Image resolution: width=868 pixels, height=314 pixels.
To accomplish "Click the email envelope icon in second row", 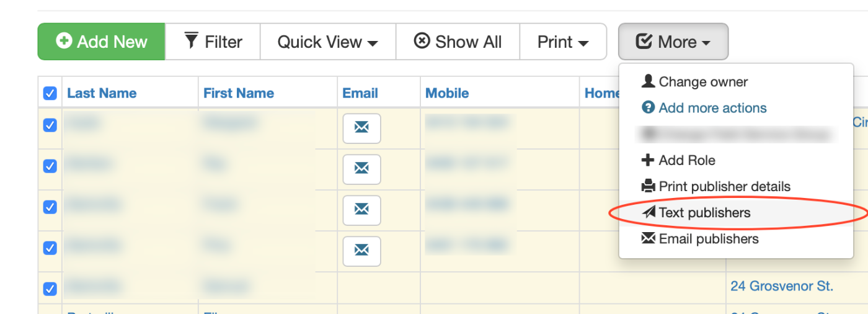I will [x=361, y=169].
